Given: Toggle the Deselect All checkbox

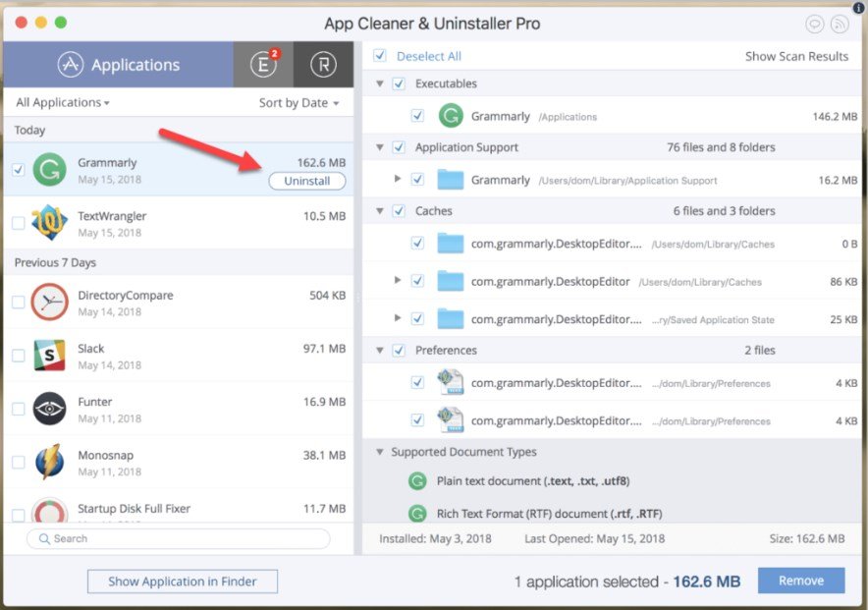Looking at the screenshot, I should point(380,55).
